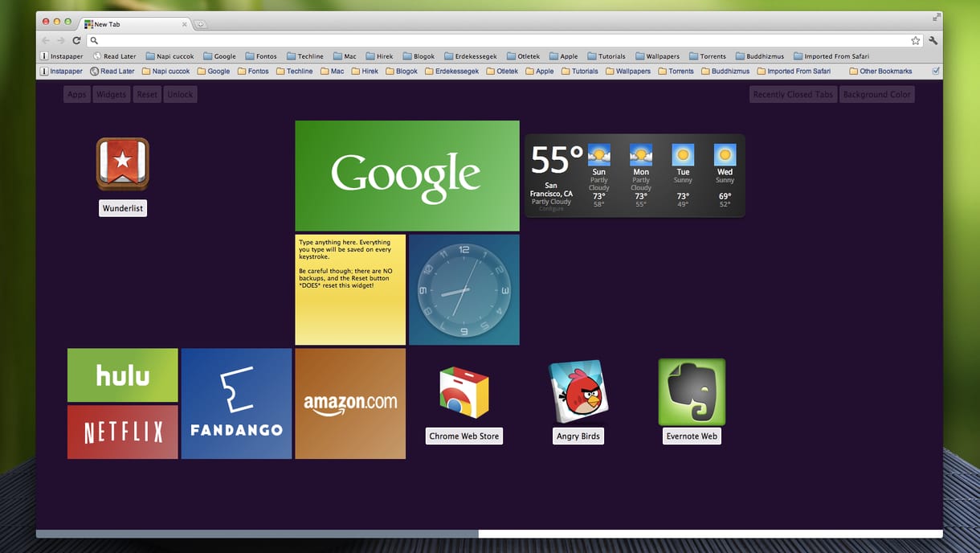
Task: Expand the blue Hirek bookmark folder
Action: (380, 56)
